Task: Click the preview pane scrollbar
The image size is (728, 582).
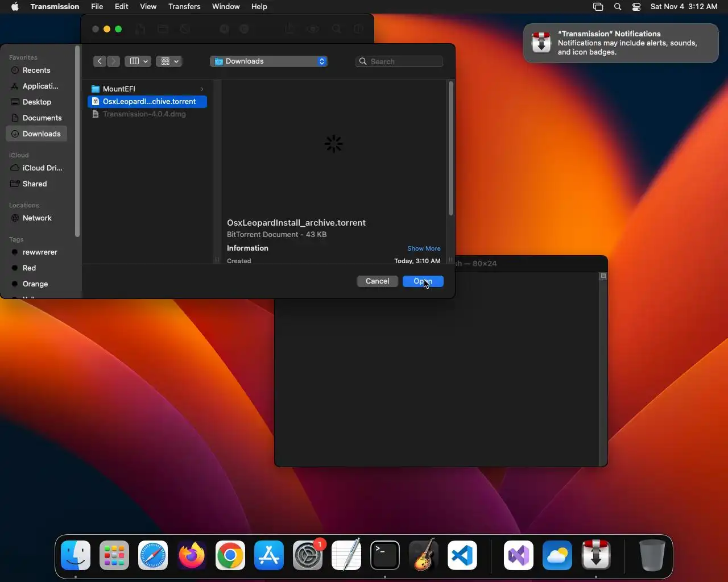Action: tap(451, 149)
